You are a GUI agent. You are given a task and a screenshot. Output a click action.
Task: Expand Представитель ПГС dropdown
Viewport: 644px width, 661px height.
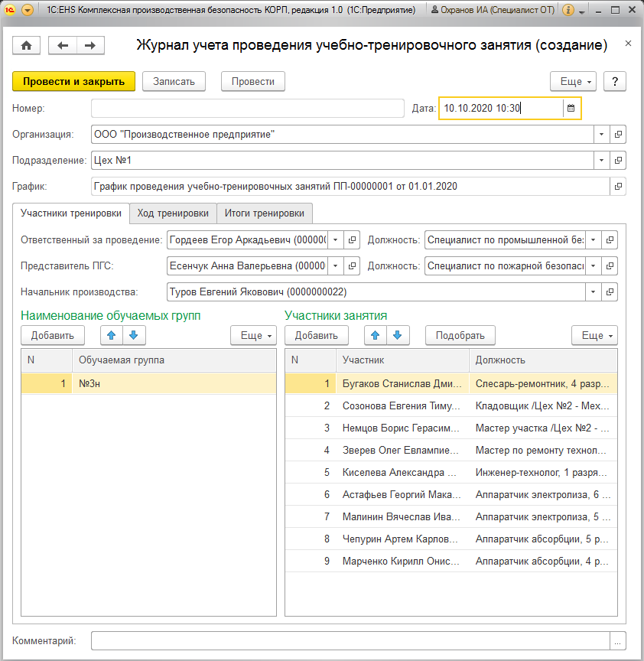point(336,266)
